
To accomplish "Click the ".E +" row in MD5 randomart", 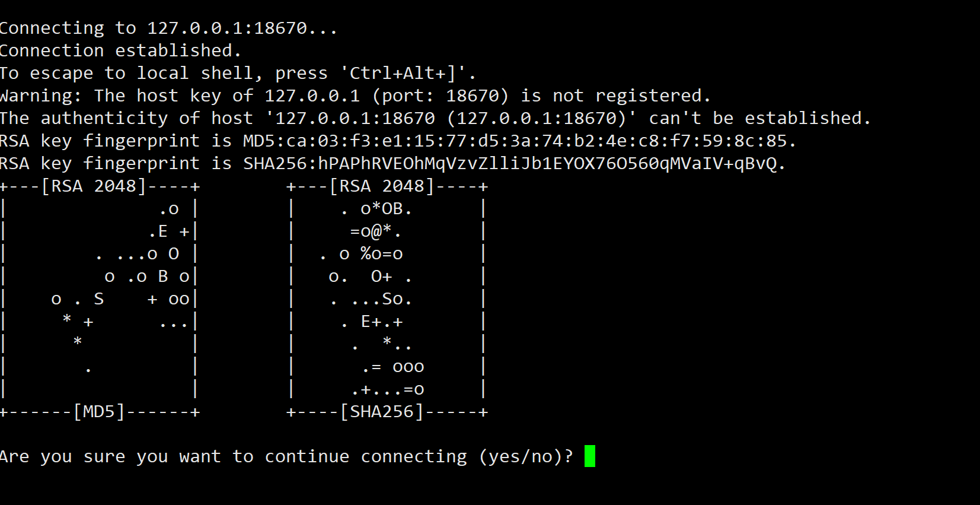I will 169,231.
